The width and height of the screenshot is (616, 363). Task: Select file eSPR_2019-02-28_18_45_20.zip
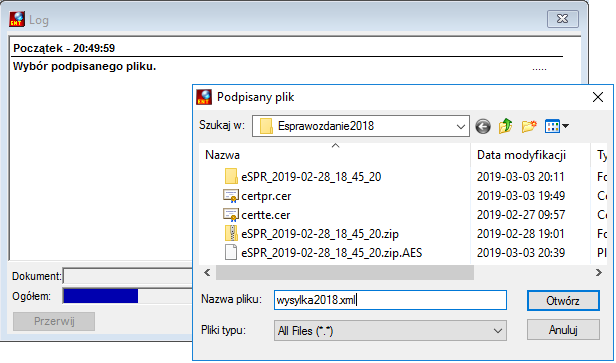click(x=320, y=234)
